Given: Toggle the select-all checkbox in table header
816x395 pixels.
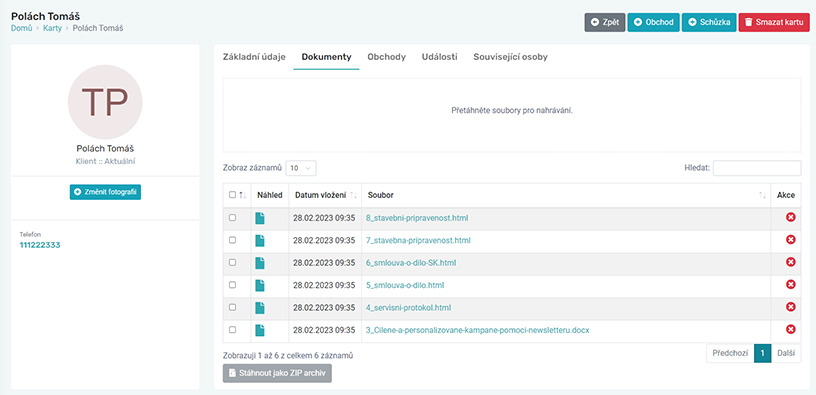Looking at the screenshot, I should point(232,195).
